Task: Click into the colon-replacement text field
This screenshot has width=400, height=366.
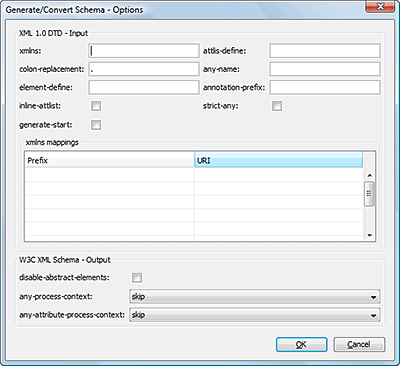Action: pyautogui.click(x=144, y=69)
